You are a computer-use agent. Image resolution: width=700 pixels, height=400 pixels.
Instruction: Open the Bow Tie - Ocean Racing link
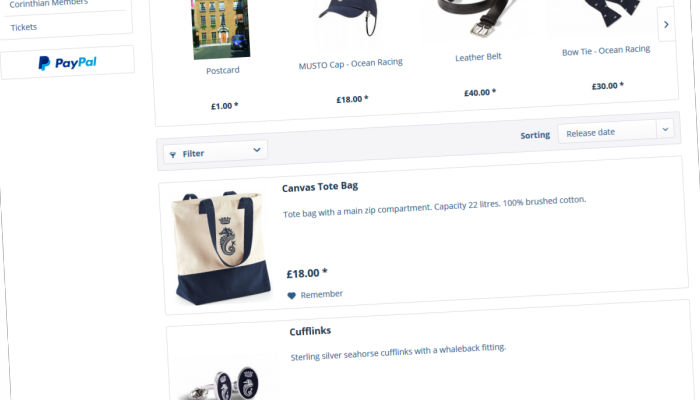pyautogui.click(x=606, y=50)
